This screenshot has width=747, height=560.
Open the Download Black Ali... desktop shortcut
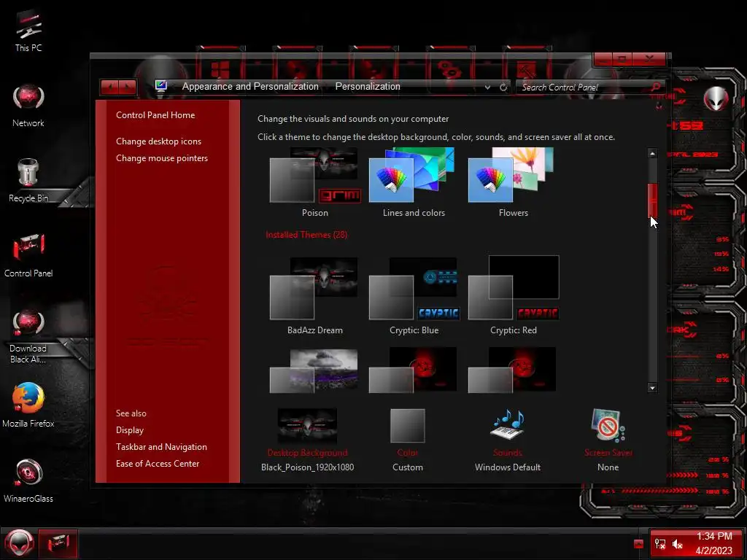(28, 337)
